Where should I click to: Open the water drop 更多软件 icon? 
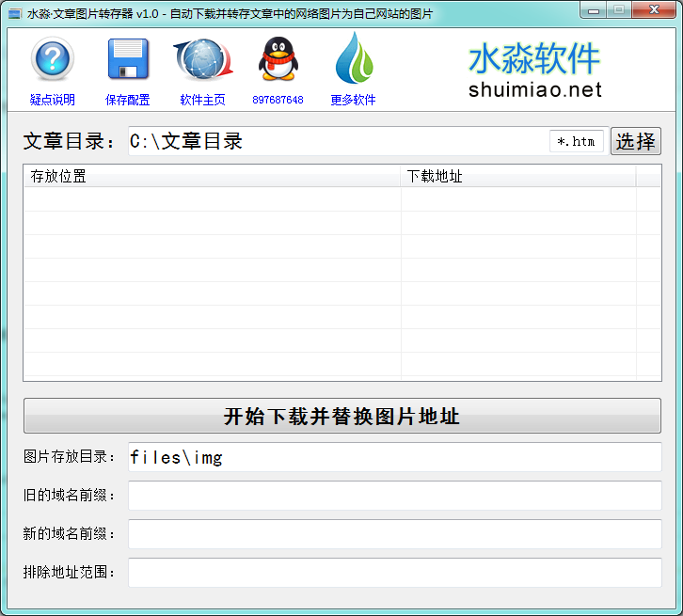click(x=354, y=58)
